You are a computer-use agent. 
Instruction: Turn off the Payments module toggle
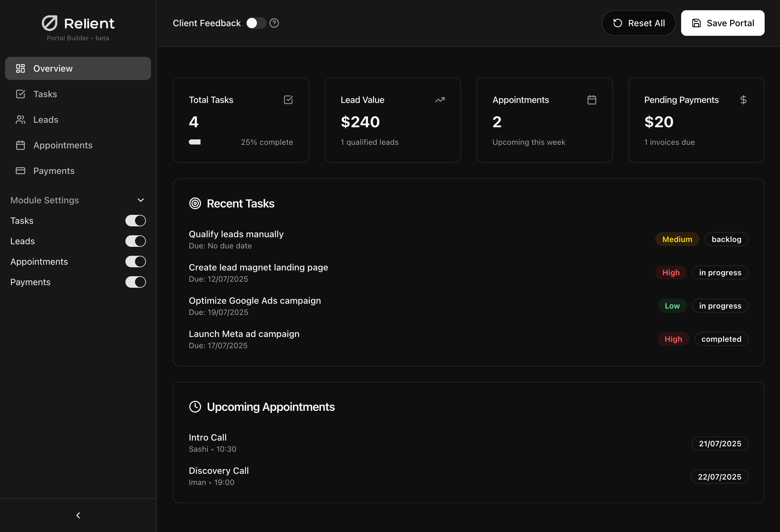point(135,282)
